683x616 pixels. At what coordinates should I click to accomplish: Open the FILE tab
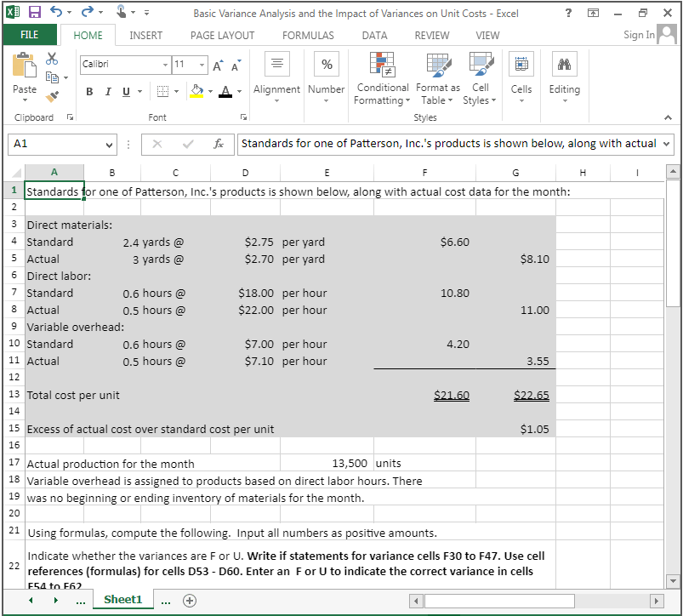coord(29,35)
